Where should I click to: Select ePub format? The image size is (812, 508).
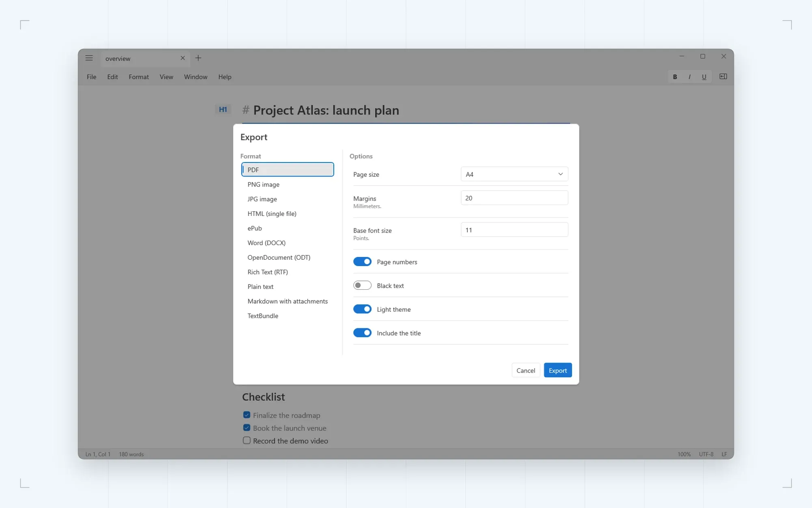coord(287,228)
